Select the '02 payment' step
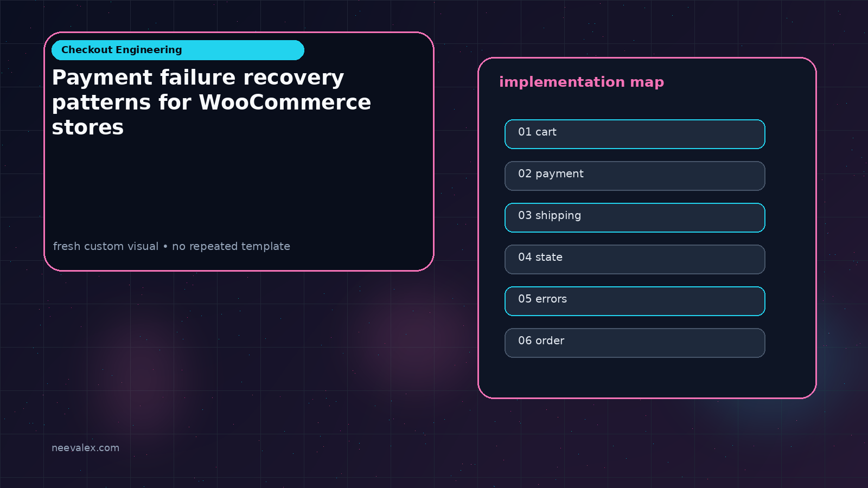The height and width of the screenshot is (488, 868). tap(635, 176)
